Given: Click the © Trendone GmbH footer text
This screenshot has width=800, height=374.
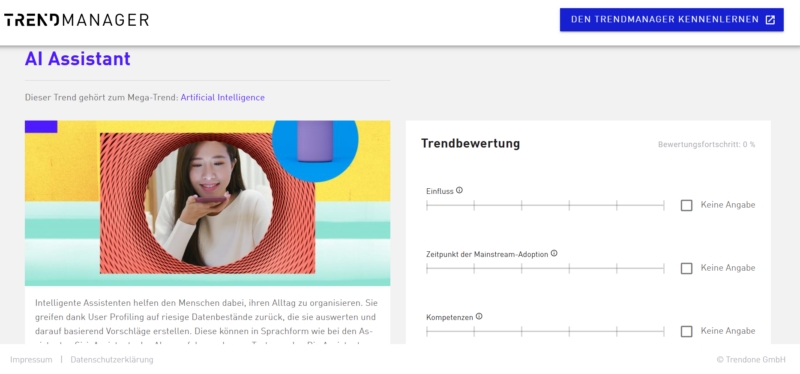Looking at the screenshot, I should 751,360.
